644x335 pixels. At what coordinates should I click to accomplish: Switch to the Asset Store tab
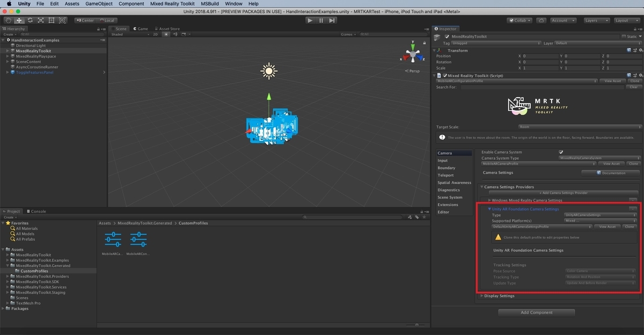coord(167,29)
